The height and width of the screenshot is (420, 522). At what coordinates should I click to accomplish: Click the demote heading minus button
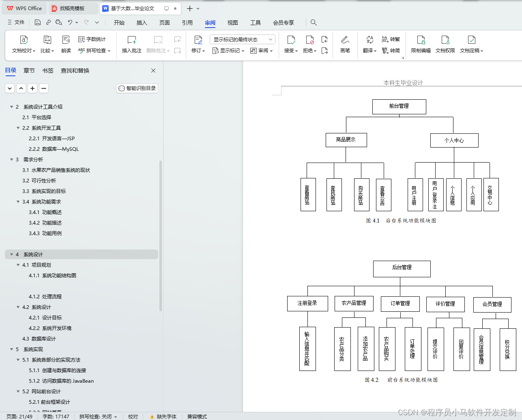click(44, 88)
